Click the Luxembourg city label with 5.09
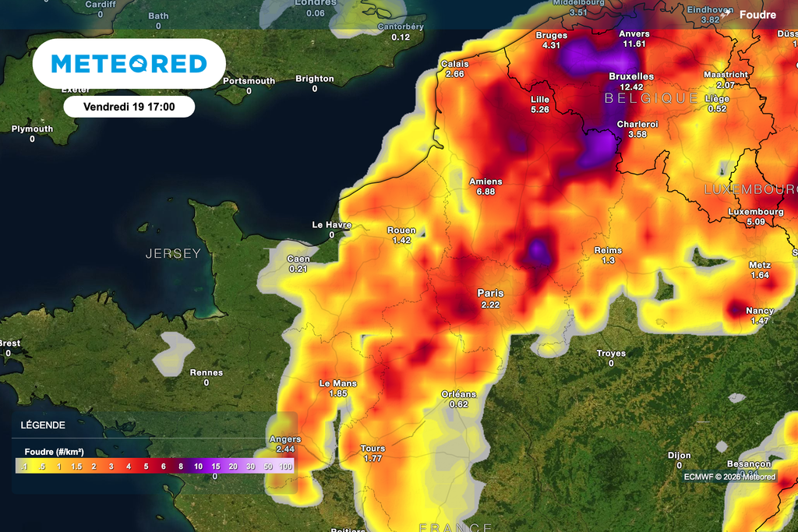Screen dimensions: 798x532 tap(756, 212)
